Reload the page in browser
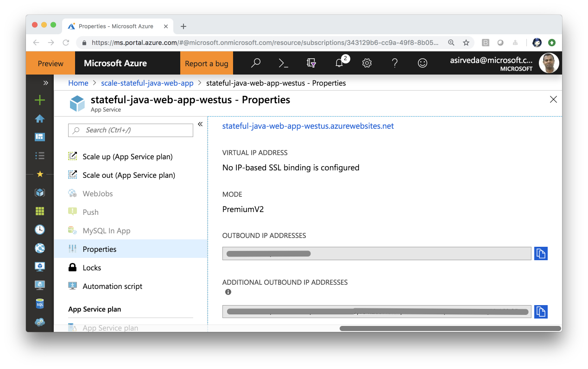This screenshot has width=588, height=369. [66, 43]
